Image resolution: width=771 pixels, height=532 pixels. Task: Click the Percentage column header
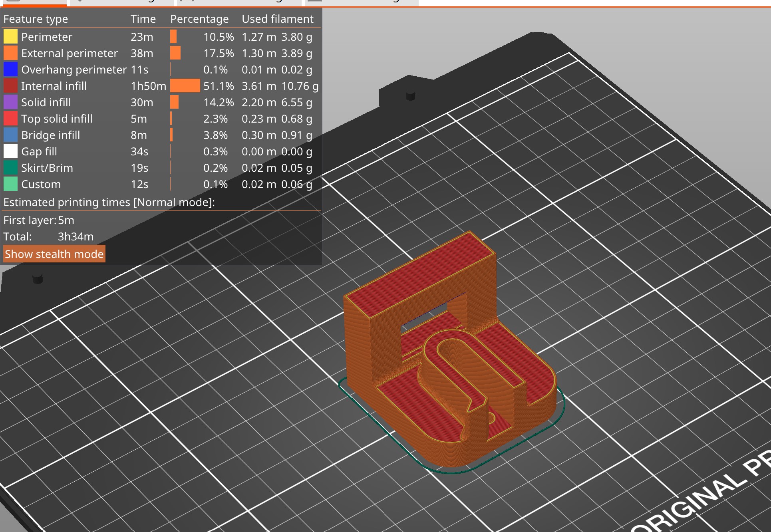coord(199,19)
